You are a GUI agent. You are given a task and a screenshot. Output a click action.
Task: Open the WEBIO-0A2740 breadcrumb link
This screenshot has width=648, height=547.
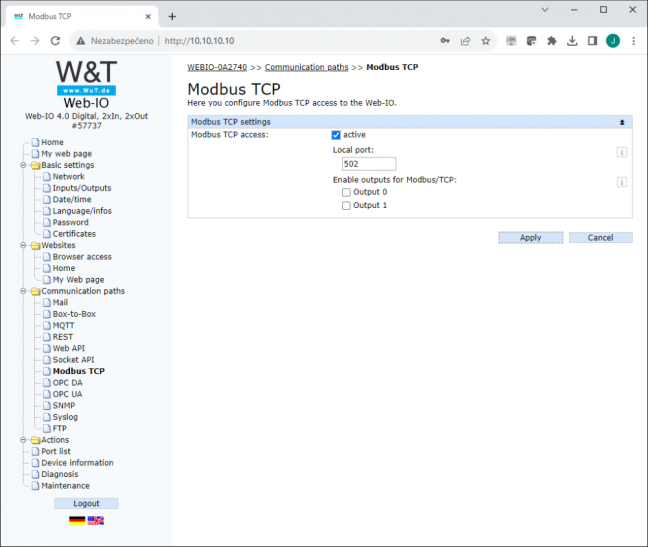[217, 67]
